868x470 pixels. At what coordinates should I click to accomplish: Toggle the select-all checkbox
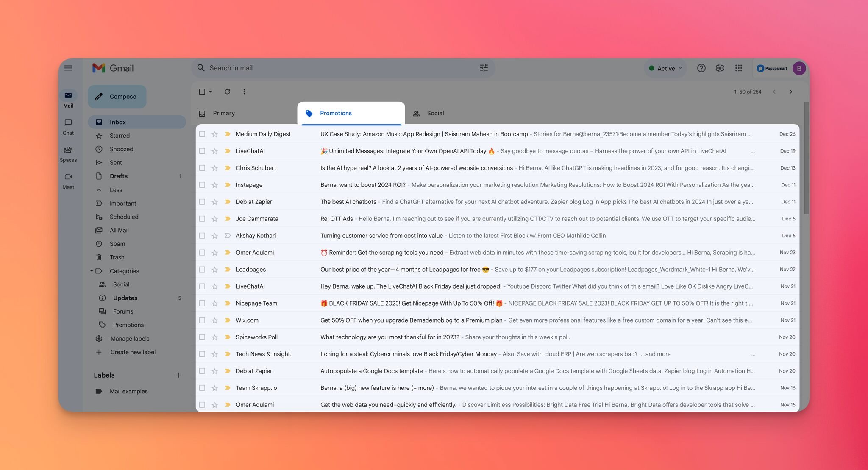pos(202,92)
